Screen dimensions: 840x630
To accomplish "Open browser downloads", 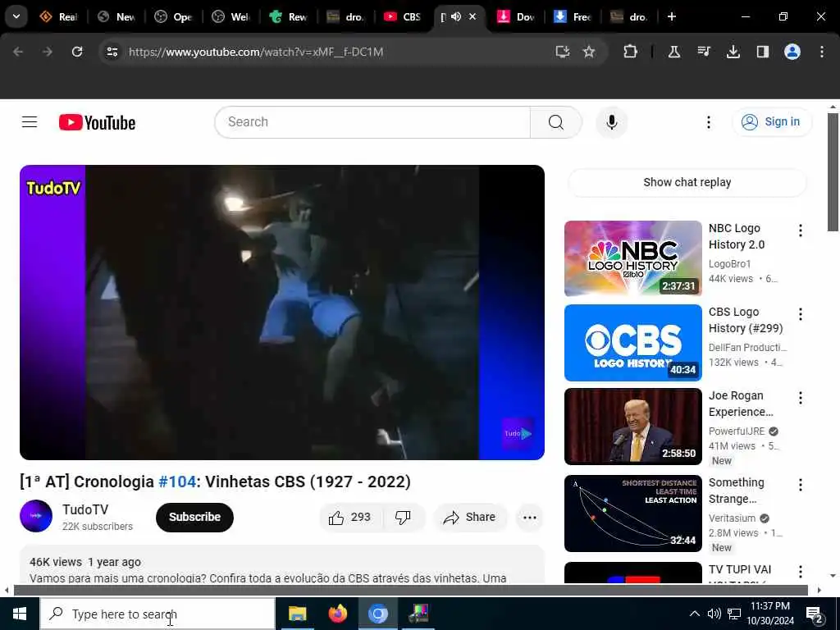I will tap(733, 52).
